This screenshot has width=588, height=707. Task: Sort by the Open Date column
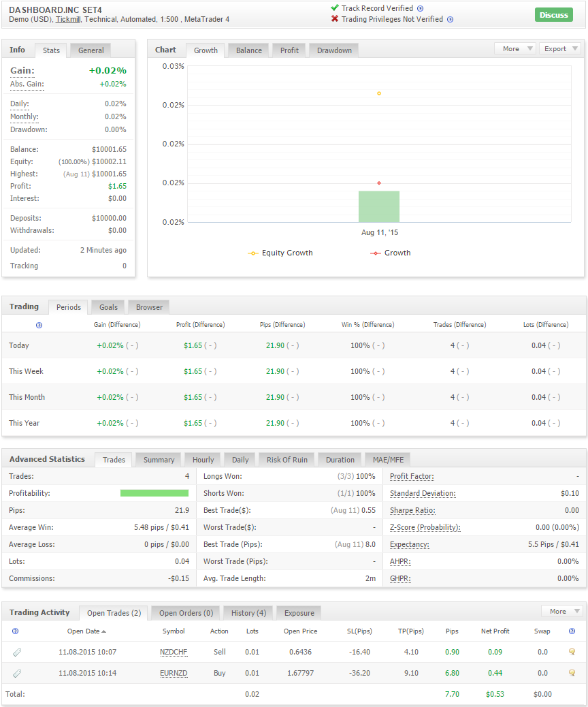coord(86,631)
